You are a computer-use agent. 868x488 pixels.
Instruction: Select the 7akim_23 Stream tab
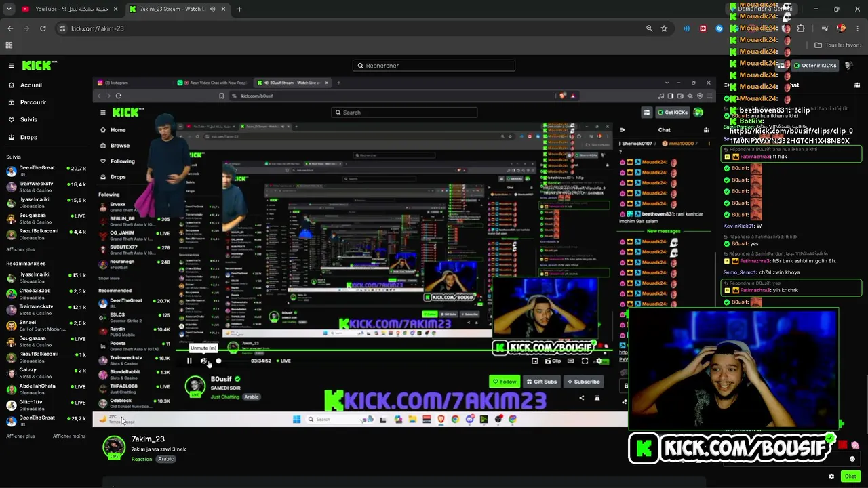[177, 9]
